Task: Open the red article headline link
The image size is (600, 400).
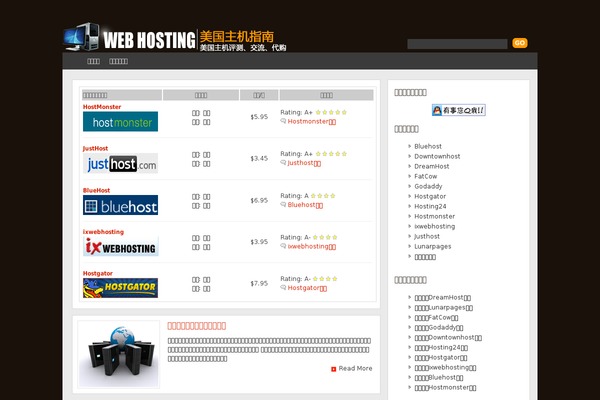Action: [x=197, y=326]
